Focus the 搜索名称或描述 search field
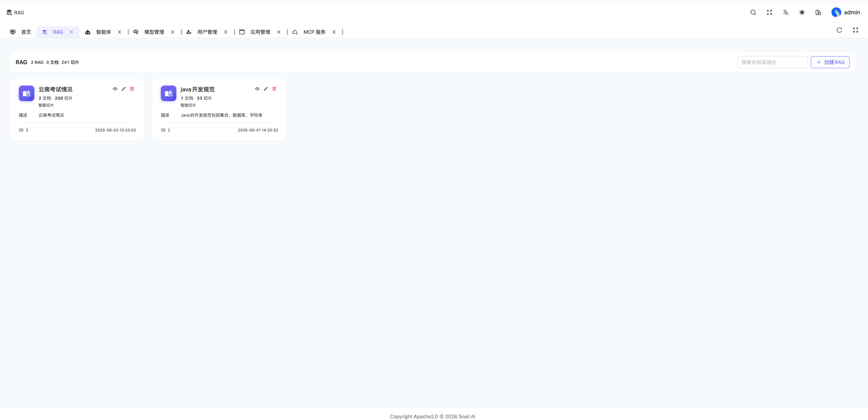The height and width of the screenshot is (420, 868). tap(772, 62)
